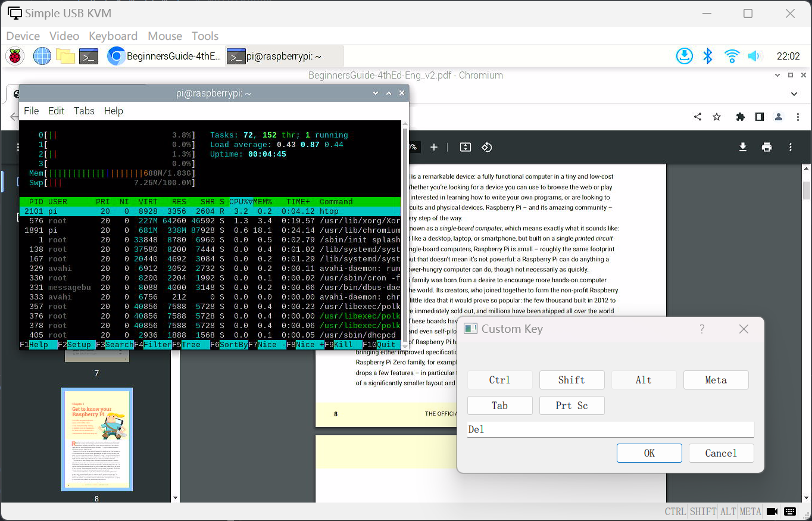Image resolution: width=812 pixels, height=521 pixels.
Task: Sort htop by MEM% column header
Action: (x=263, y=202)
